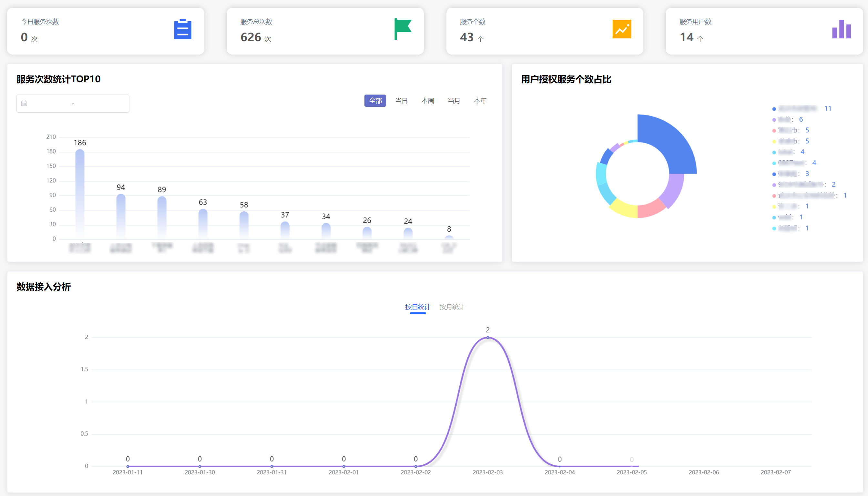Viewport: 868px width, 496px height.
Task: Click the 服务次数统计TOP10 heading
Action: tap(59, 79)
